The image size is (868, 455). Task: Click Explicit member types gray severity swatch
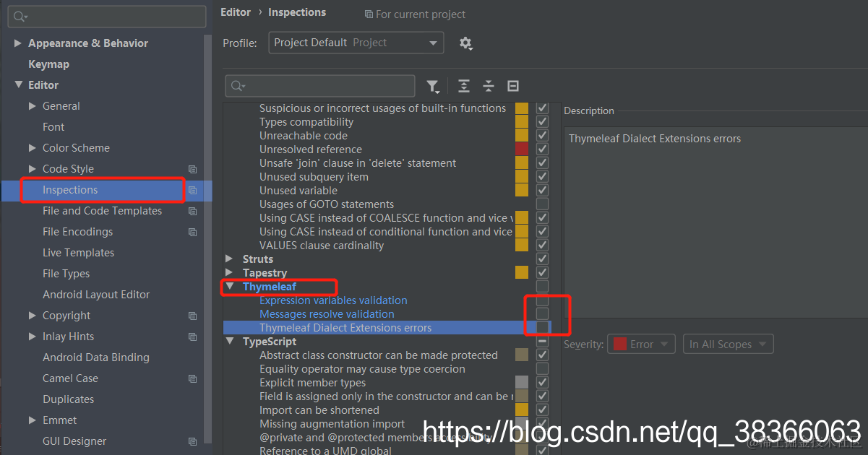point(522,383)
